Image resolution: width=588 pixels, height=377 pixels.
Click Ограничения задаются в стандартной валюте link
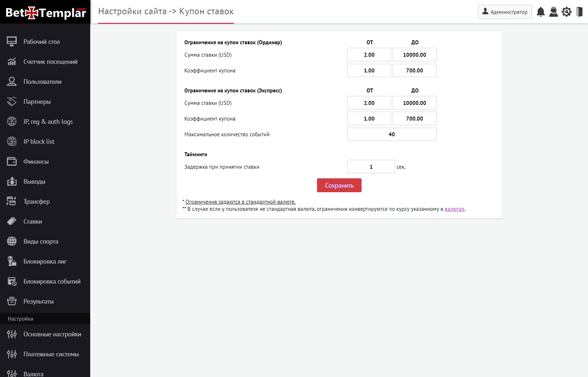tap(240, 202)
